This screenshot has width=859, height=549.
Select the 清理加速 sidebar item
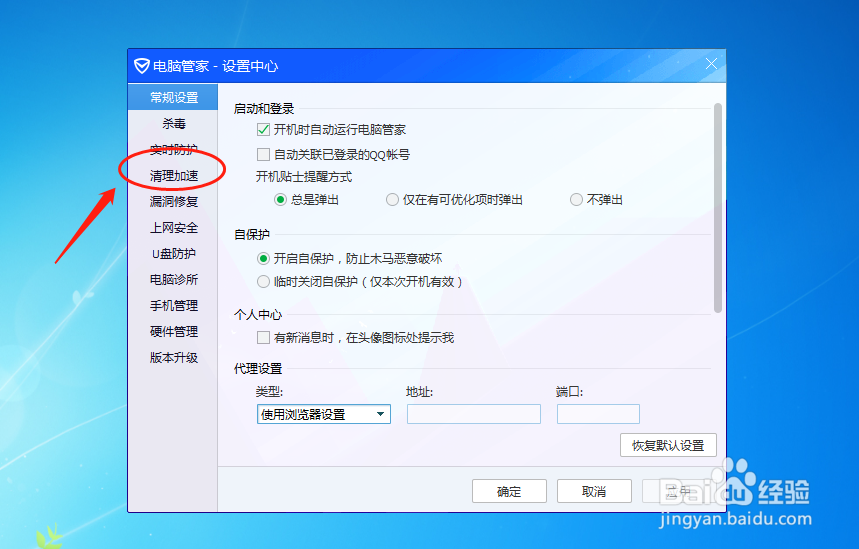tap(173, 176)
